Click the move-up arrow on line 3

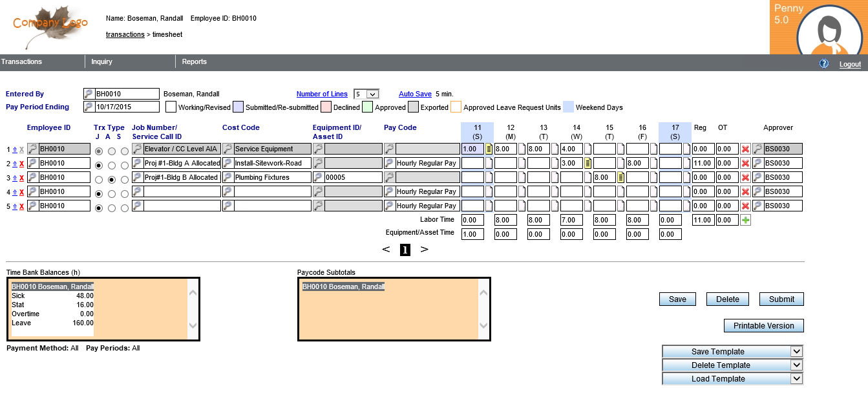coord(14,178)
